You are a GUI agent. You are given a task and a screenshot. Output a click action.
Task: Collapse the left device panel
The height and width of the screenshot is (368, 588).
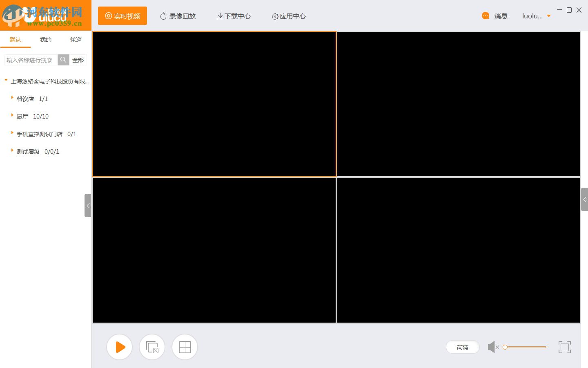pyautogui.click(x=88, y=205)
